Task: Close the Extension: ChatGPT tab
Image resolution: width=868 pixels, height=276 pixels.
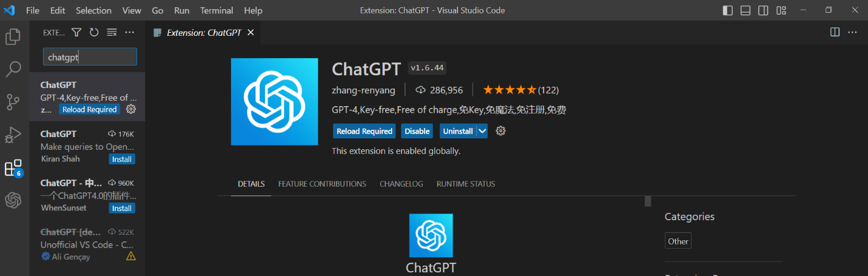Action: [251, 32]
